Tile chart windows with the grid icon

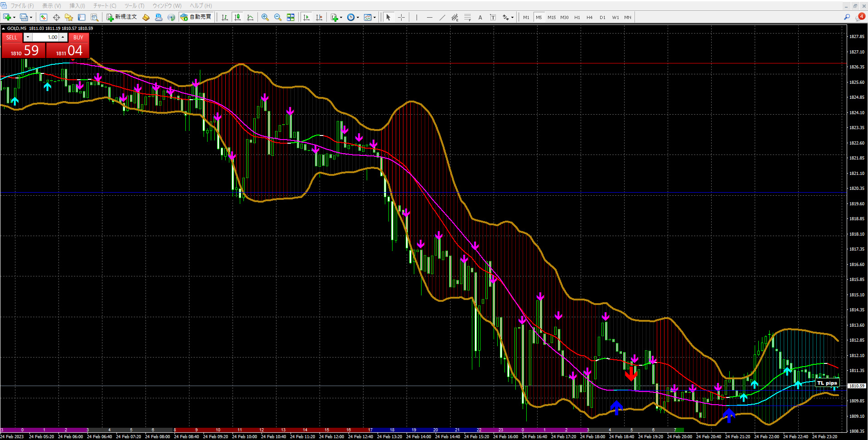[291, 17]
